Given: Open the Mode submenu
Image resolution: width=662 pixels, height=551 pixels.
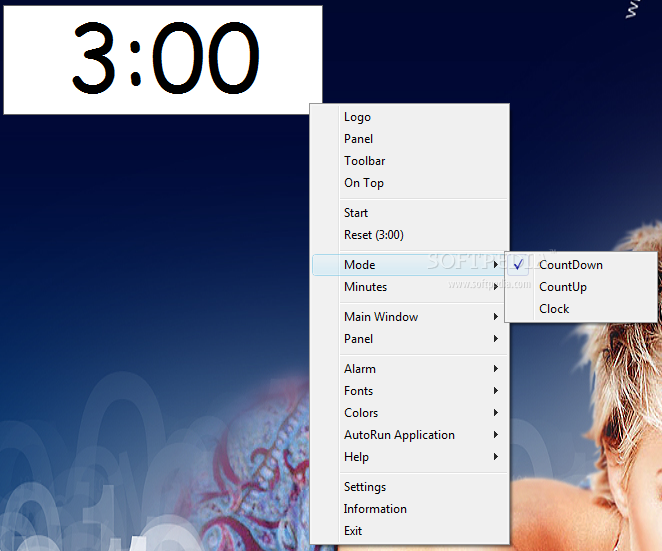Looking at the screenshot, I should click(410, 265).
